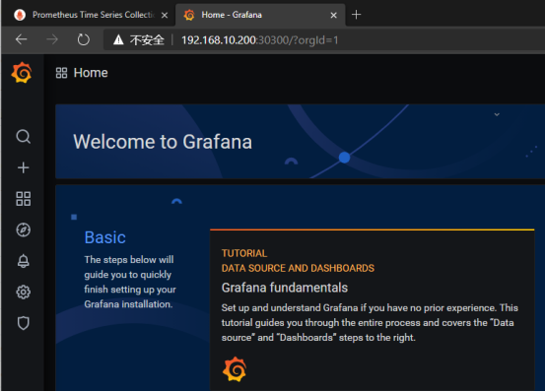
Task: Click the Welcome to Grafana heading
Action: [x=163, y=142]
